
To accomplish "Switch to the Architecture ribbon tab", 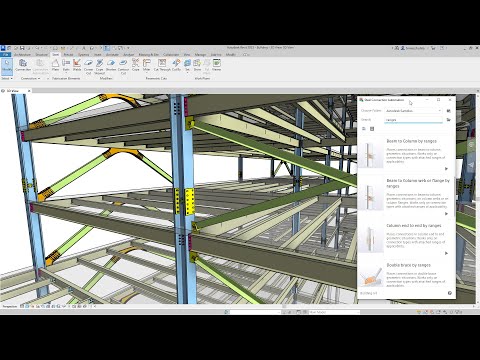I will pyautogui.click(x=22, y=54).
